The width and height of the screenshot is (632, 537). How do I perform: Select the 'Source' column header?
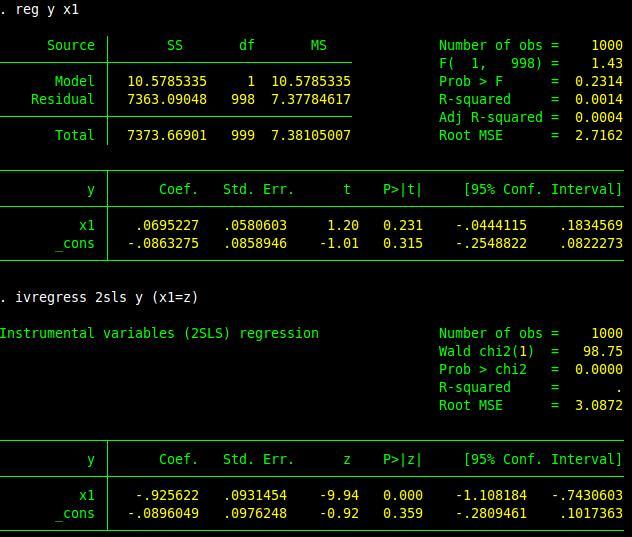71,45
